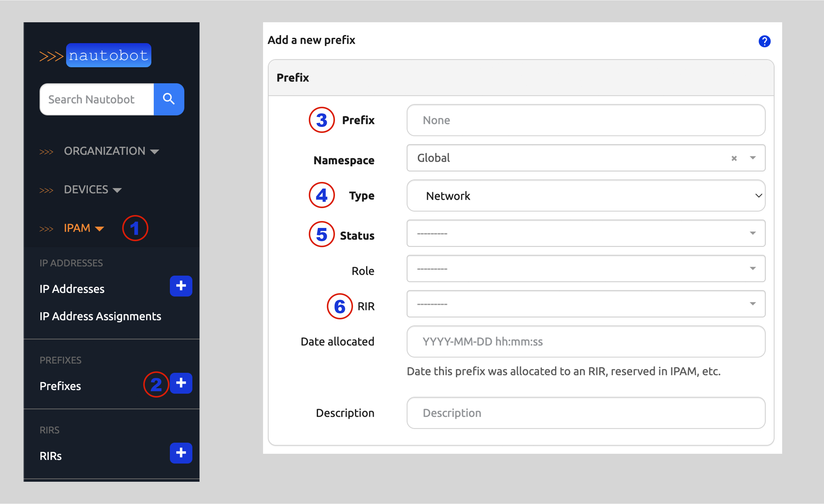Open the Type dropdown selector
Viewport: 824px width, 504px height.
587,196
